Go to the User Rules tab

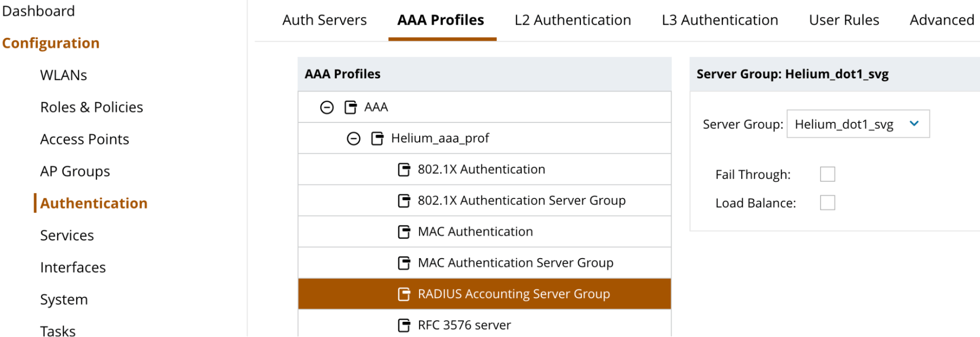pyautogui.click(x=843, y=20)
